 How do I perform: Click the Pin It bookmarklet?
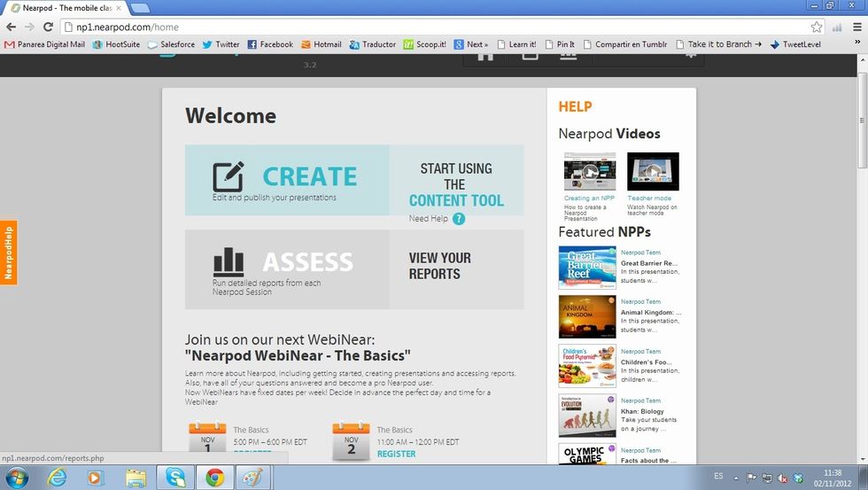[560, 44]
